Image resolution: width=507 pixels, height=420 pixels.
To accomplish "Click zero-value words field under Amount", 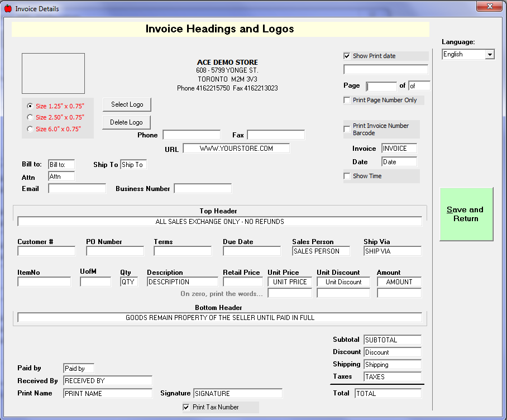I will (x=399, y=293).
